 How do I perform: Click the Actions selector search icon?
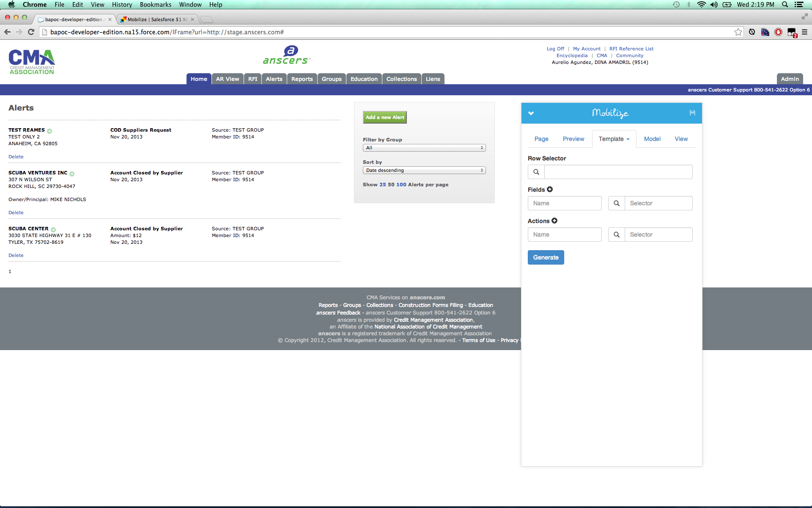point(617,235)
